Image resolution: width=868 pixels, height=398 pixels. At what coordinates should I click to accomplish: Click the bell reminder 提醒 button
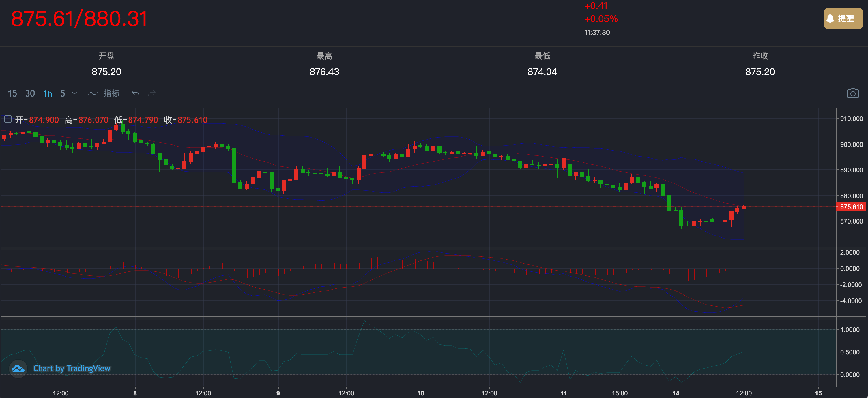pyautogui.click(x=843, y=18)
